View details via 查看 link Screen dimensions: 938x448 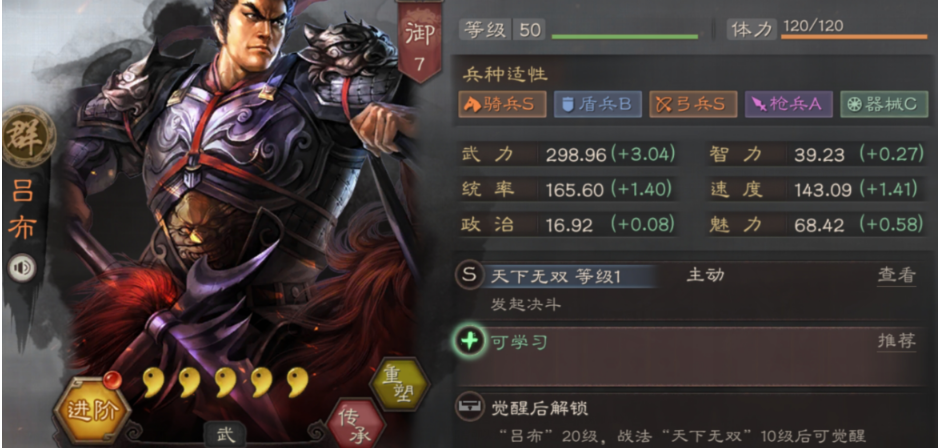pos(896,276)
